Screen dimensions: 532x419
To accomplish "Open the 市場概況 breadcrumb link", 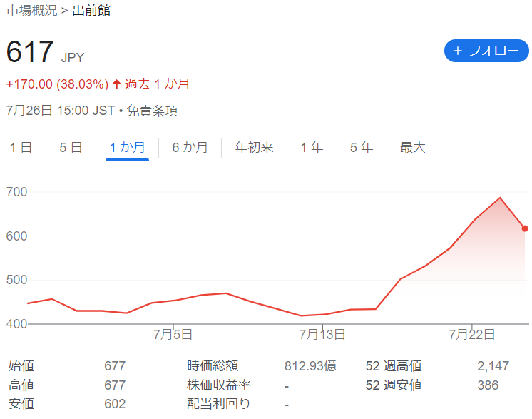I will point(32,11).
